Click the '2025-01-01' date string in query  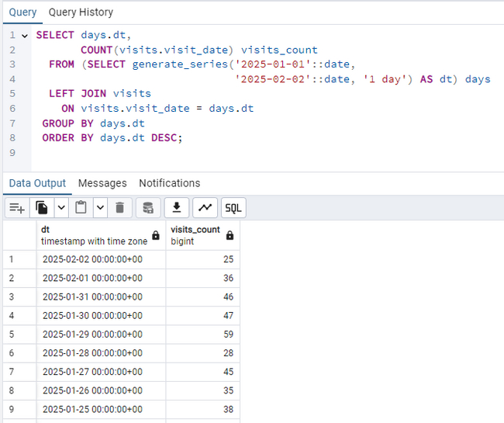(273, 64)
